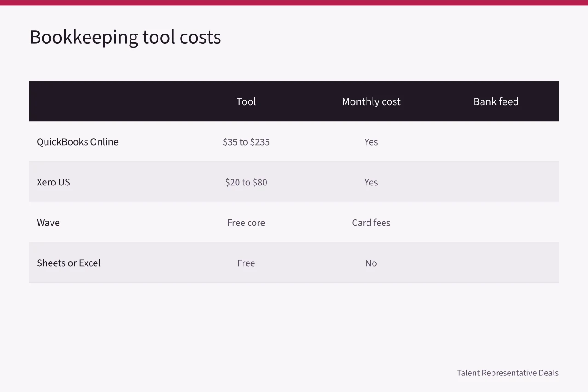Click the 'Bank feed' column header

[496, 101]
